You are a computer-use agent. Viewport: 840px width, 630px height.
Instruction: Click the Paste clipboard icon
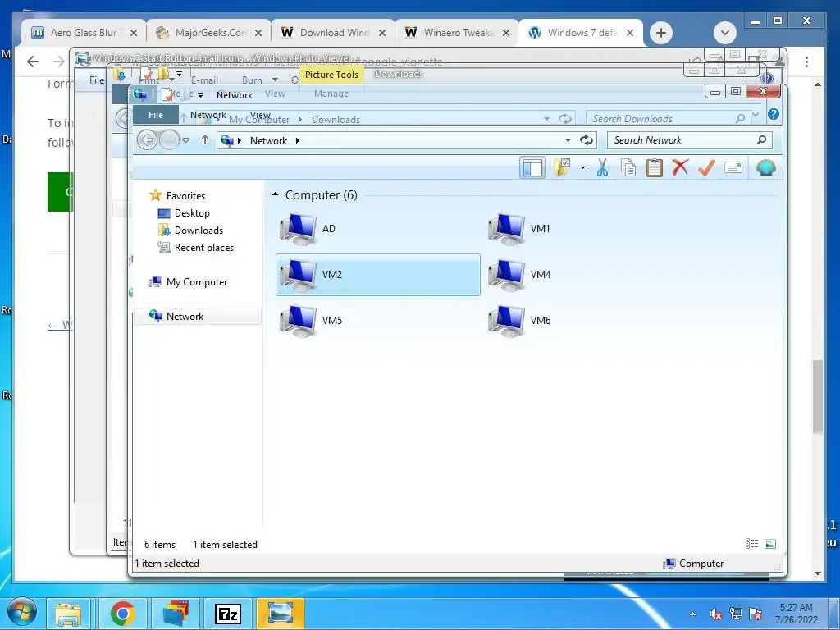[x=654, y=167]
